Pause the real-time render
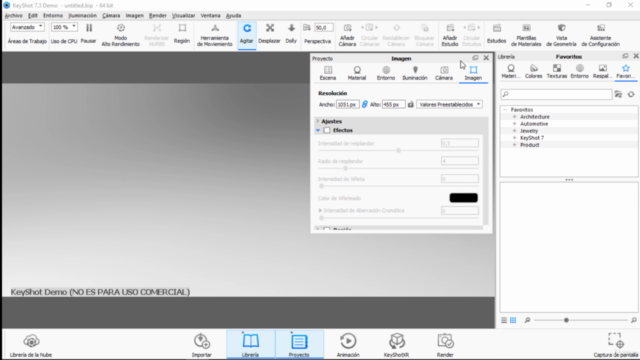Viewport: 640px width, 360px height. 89,33
